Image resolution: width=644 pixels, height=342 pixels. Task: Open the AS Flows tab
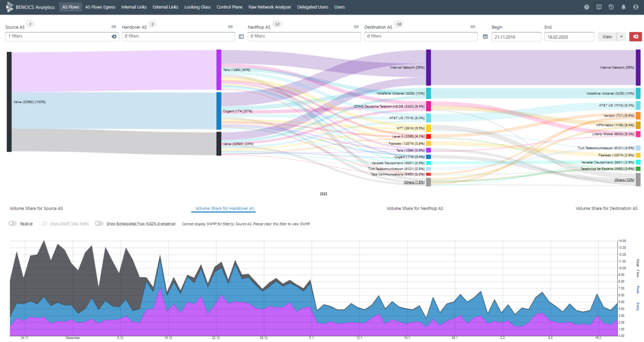[70, 7]
